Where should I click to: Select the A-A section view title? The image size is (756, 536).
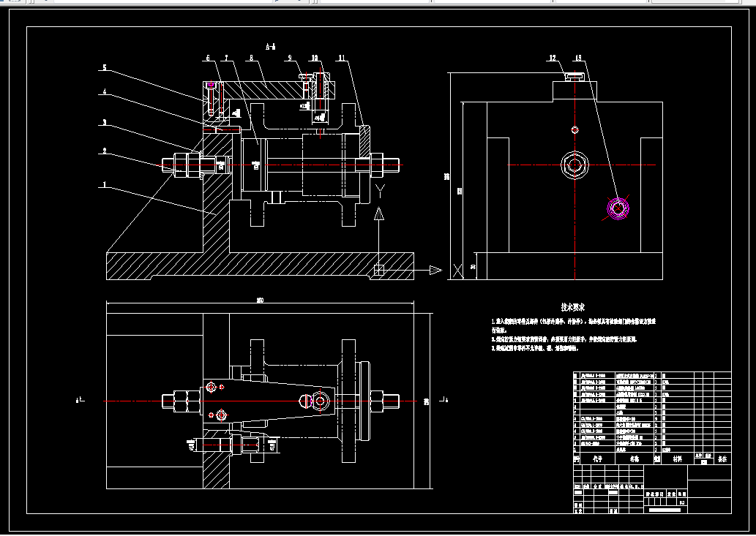271,47
